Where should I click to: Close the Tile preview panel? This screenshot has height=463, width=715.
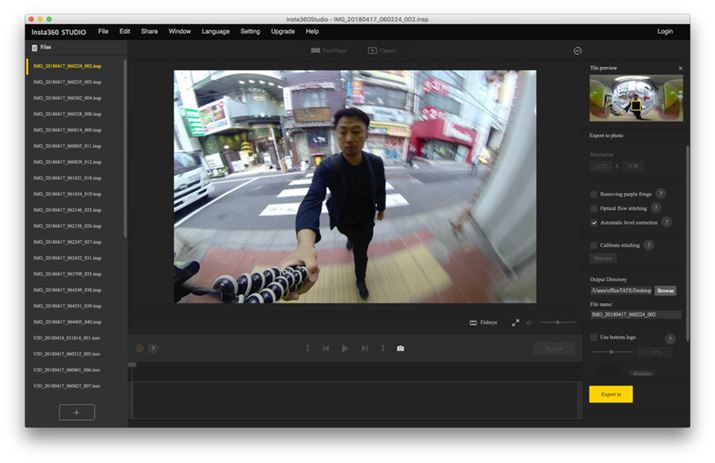point(680,68)
